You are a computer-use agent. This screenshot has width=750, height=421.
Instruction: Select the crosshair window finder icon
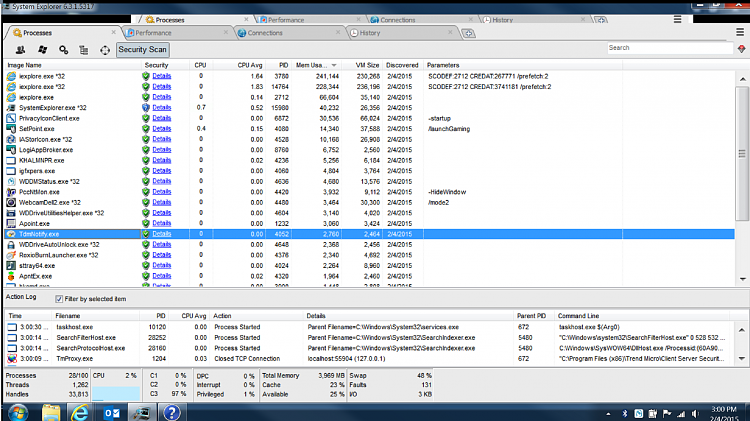(105, 50)
